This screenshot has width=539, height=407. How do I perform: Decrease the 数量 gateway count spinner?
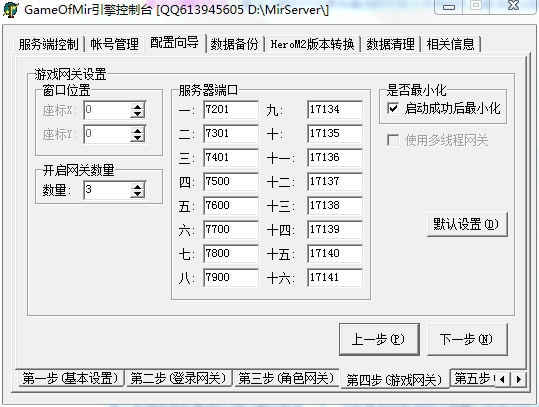[138, 194]
